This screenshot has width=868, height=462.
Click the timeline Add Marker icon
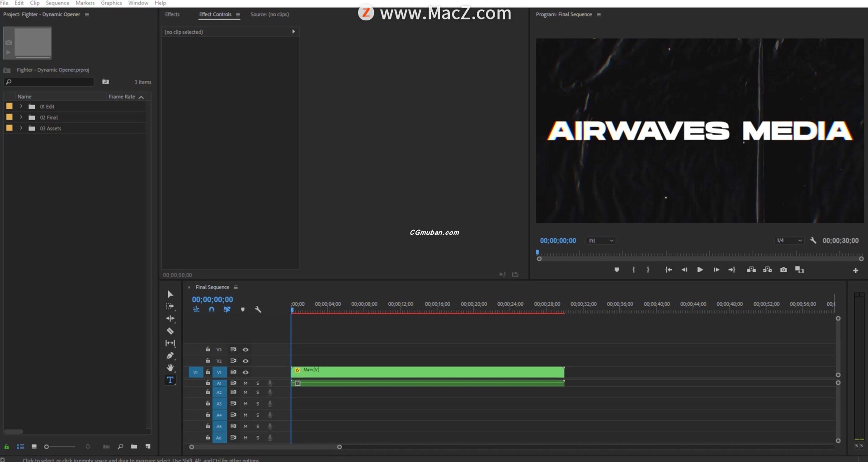tap(243, 309)
